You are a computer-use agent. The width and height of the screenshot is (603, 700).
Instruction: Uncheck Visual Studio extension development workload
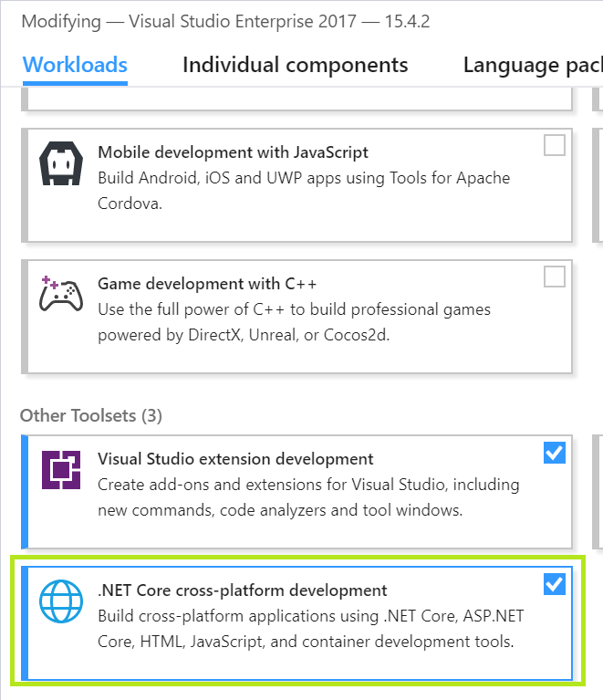tap(555, 453)
